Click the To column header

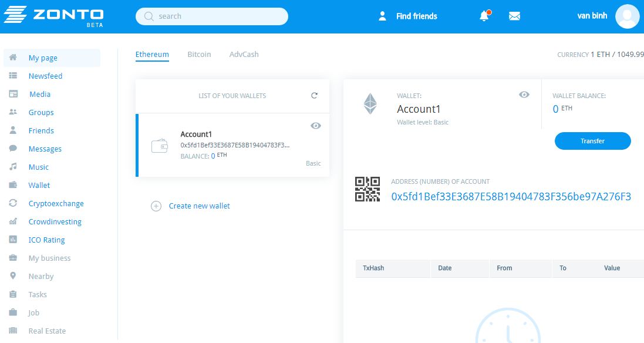[x=562, y=268]
